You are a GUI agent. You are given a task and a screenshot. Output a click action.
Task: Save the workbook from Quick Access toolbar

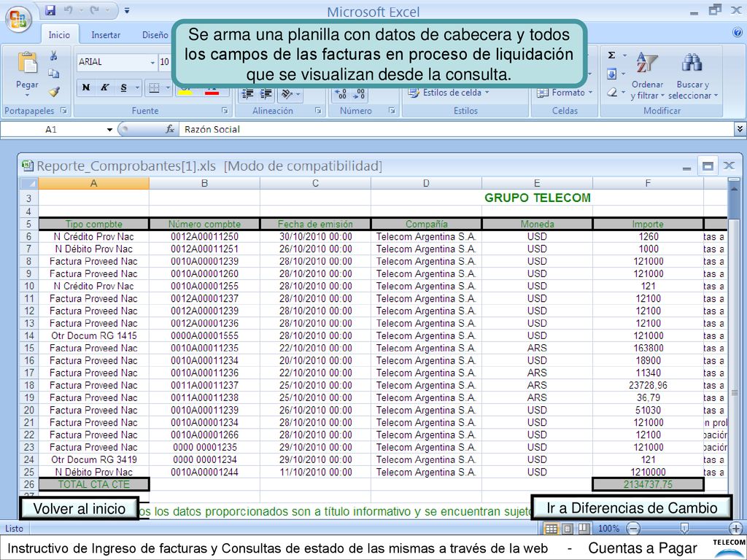pyautogui.click(x=50, y=10)
